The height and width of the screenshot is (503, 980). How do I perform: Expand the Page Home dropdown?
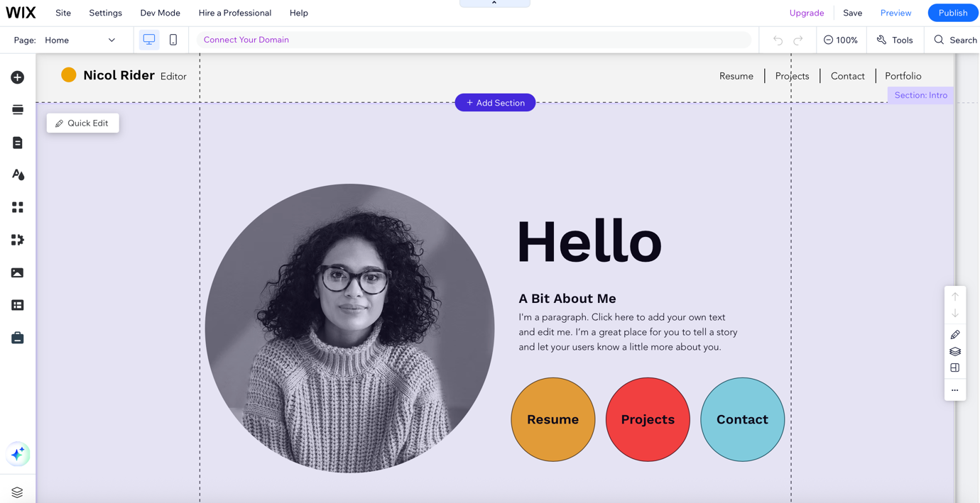tap(80, 40)
